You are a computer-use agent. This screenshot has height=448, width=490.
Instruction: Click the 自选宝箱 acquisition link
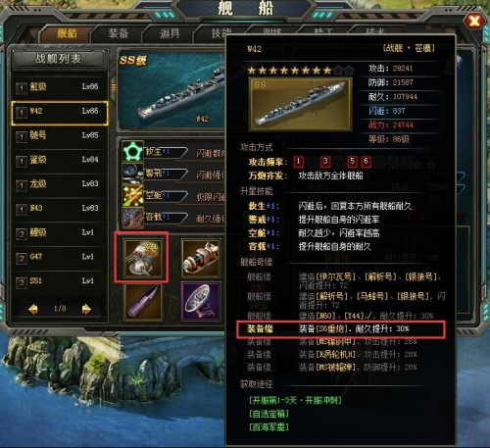[269, 414]
